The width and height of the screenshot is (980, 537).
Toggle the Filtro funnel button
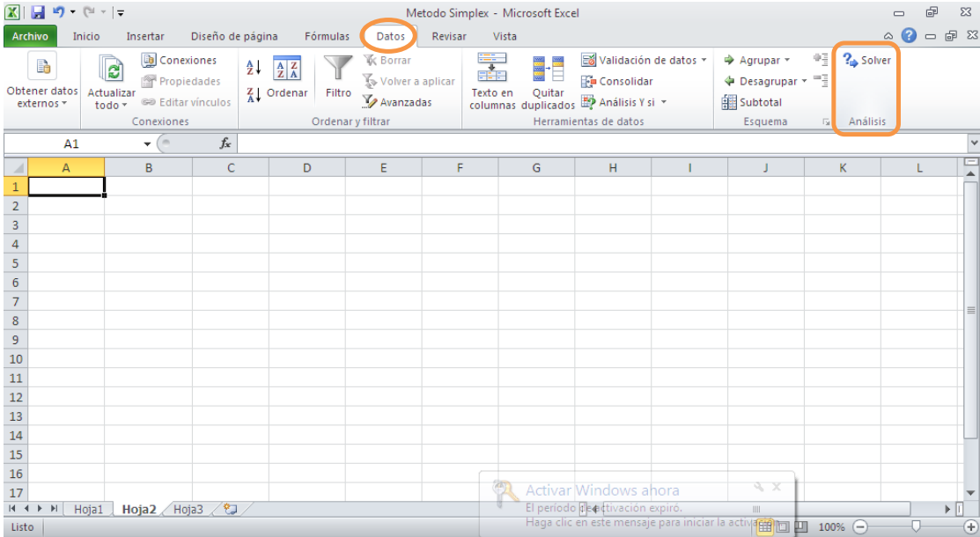338,77
